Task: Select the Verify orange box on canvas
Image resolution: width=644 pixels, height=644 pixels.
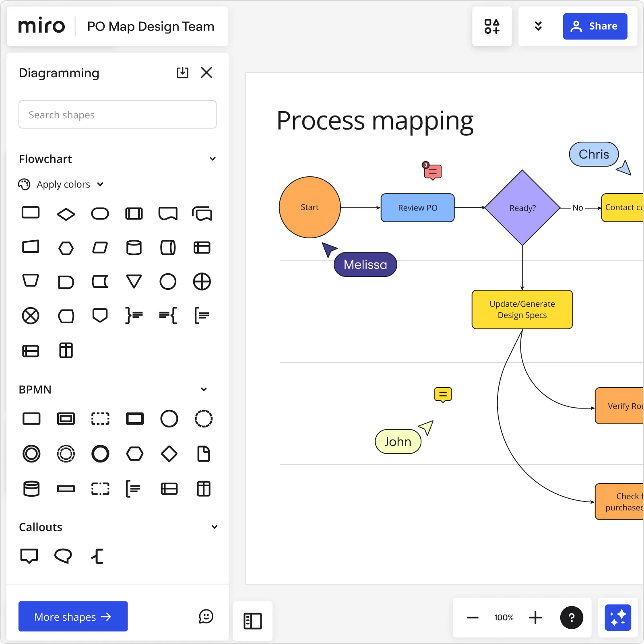Action: tap(619, 406)
